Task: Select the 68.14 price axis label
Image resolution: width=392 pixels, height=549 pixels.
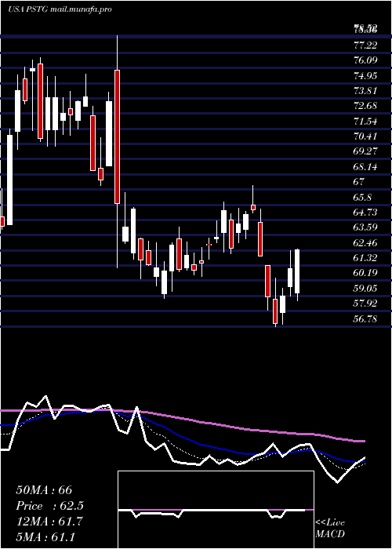Action: pos(365,166)
